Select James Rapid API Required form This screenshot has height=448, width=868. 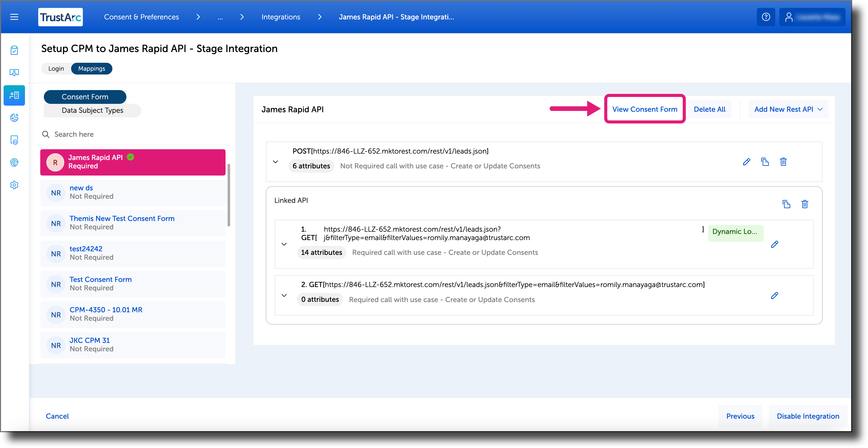(x=133, y=162)
